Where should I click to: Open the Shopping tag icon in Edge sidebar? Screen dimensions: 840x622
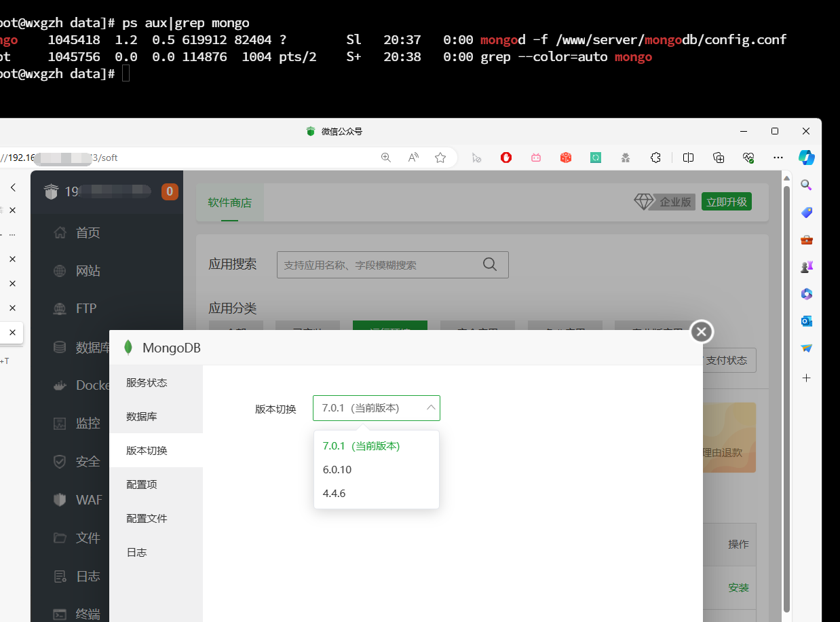click(807, 213)
